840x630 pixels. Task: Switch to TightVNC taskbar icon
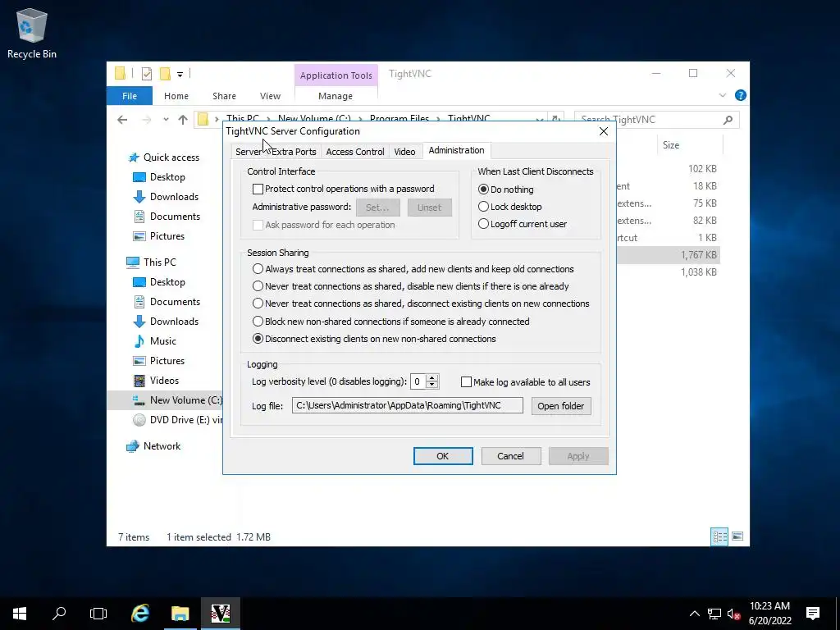[220, 614]
